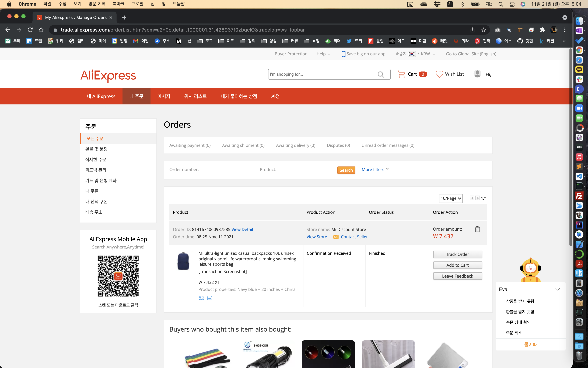This screenshot has width=588, height=368.
Task: Open macOS Control Center toggles
Action: 512,4
